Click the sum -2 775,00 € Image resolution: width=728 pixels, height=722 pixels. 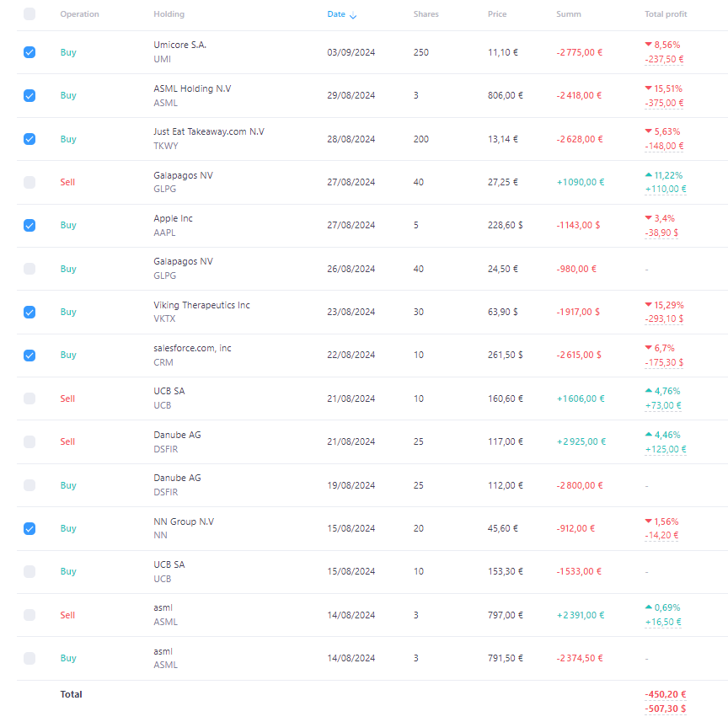(x=580, y=52)
